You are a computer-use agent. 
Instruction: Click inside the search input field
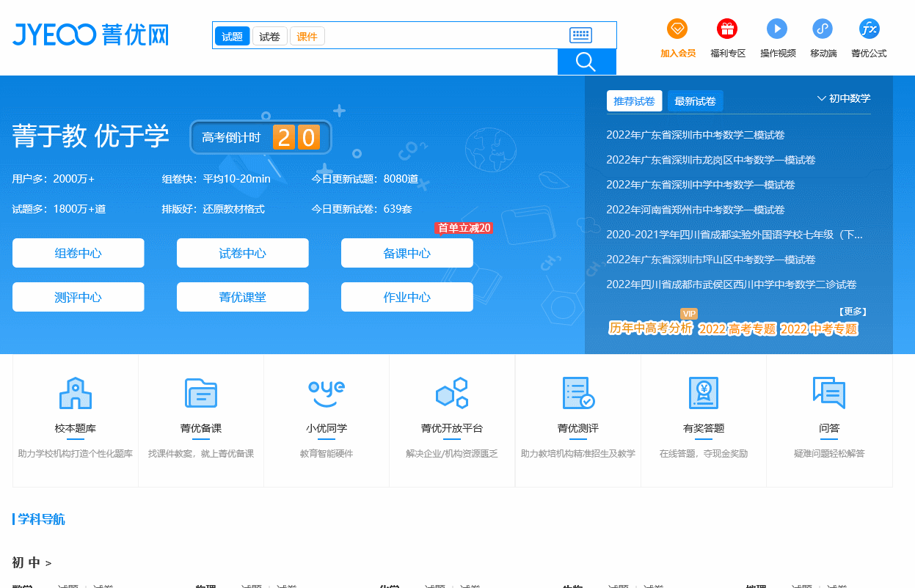coord(445,36)
